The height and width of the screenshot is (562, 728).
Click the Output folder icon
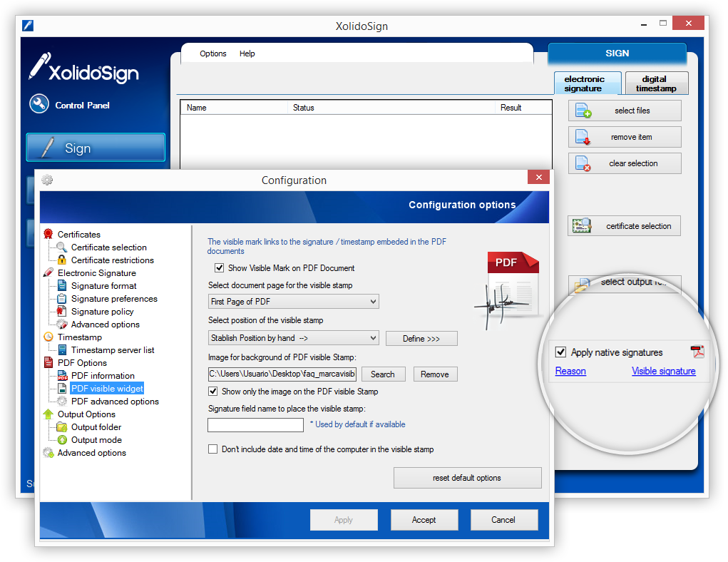[62, 426]
